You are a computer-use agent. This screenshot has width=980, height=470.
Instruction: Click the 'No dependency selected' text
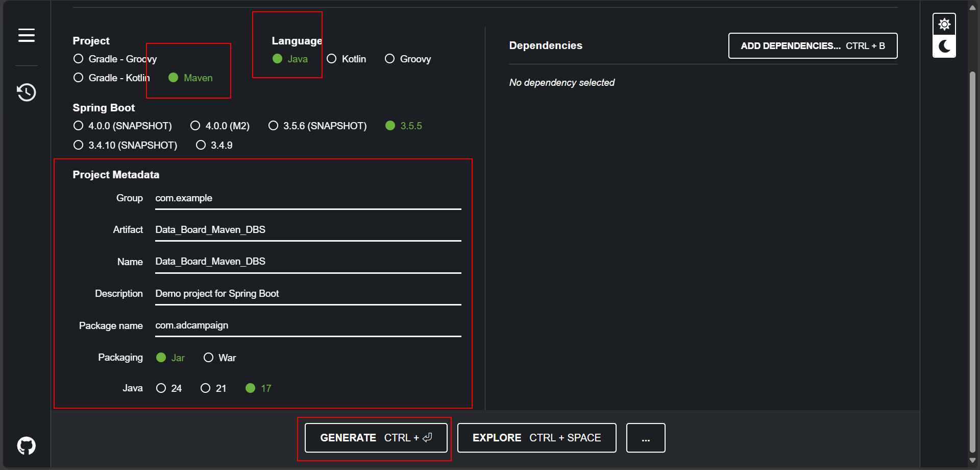pos(561,83)
